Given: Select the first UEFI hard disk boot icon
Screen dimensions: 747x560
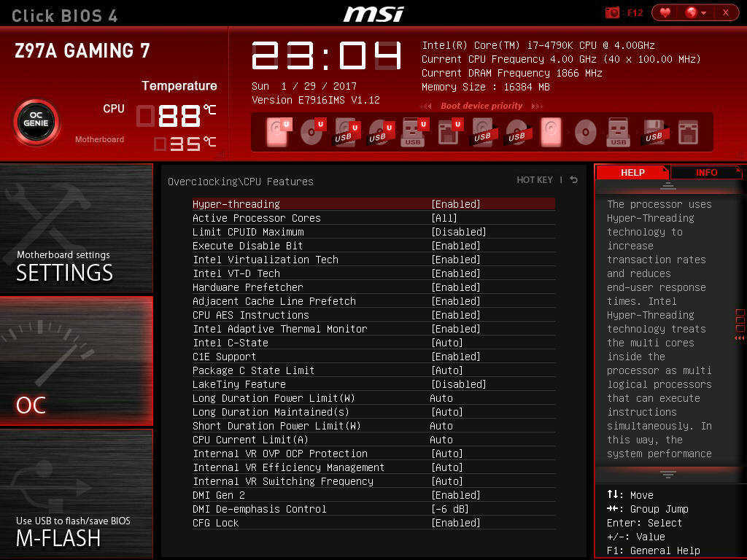Looking at the screenshot, I should tap(278, 132).
